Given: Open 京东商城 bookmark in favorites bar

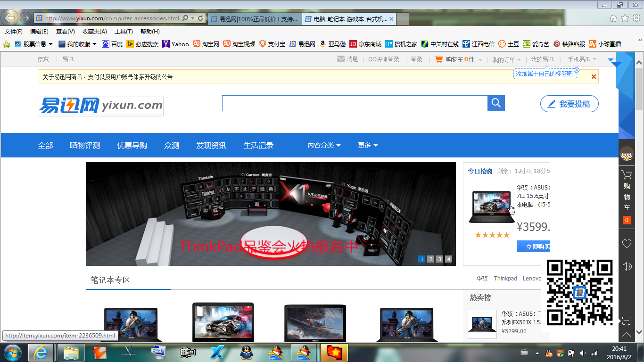Looking at the screenshot, I should click(x=365, y=44).
